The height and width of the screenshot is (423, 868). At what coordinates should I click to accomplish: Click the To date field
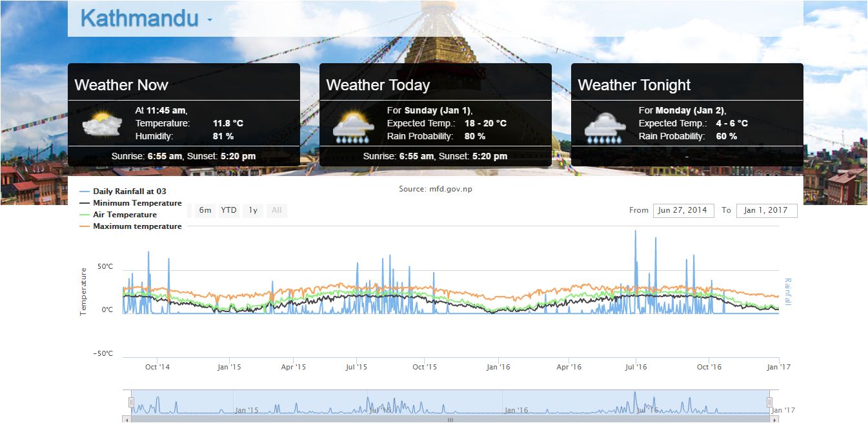(x=766, y=210)
